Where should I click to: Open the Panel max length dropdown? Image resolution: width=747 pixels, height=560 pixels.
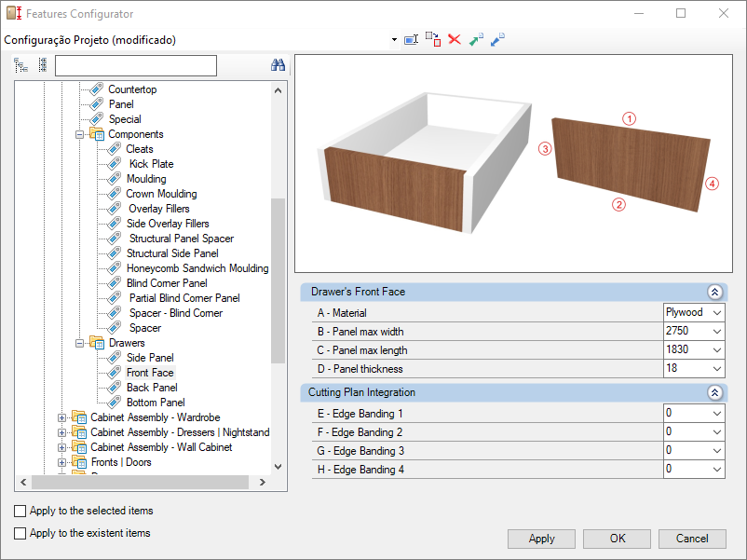tap(717, 349)
